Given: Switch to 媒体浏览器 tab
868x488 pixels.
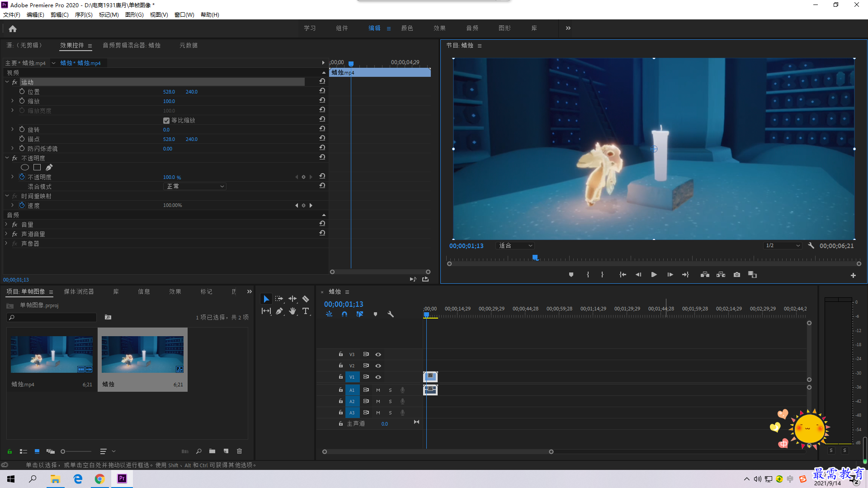Looking at the screenshot, I should click(79, 291).
